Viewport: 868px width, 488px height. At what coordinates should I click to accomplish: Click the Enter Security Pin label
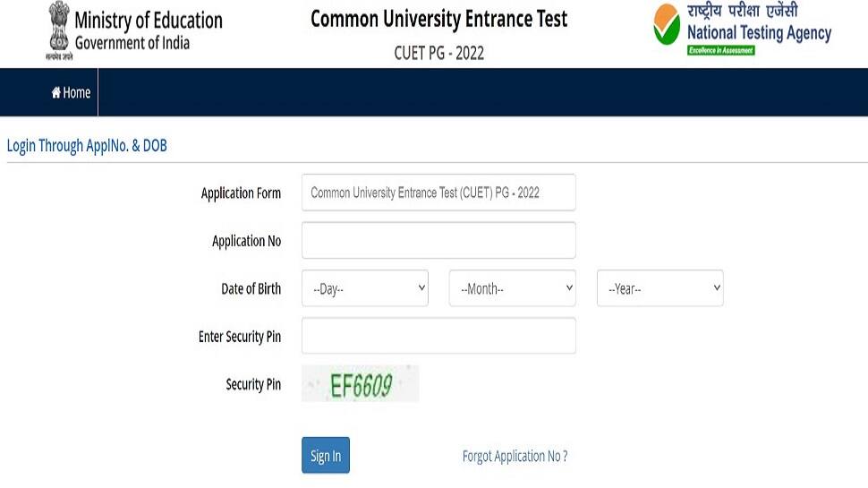click(x=240, y=337)
